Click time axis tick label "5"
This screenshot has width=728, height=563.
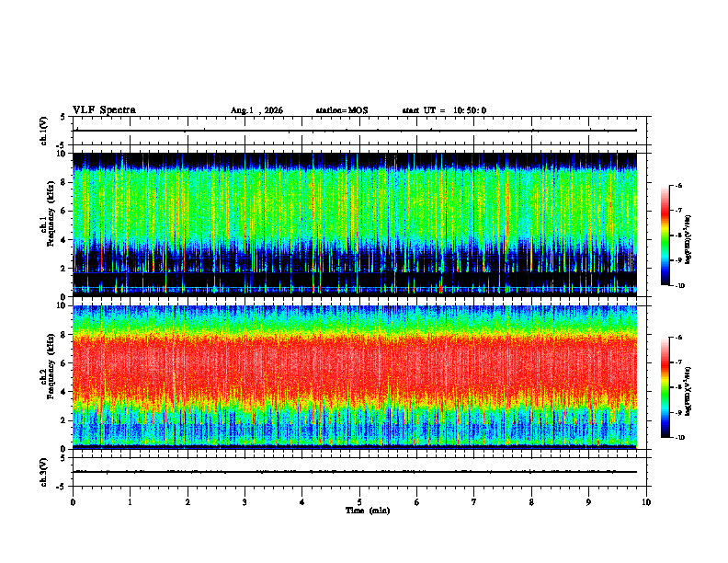click(359, 502)
